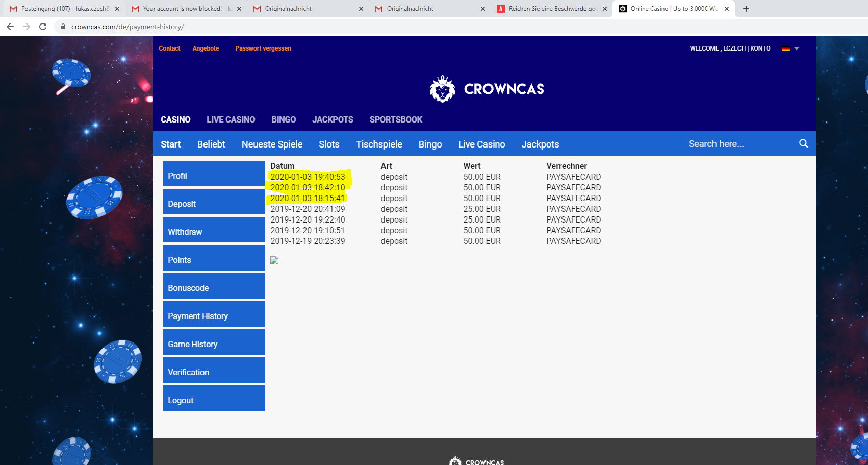This screenshot has height=465, width=868.
Task: Select LIVE CASINO in main navigation
Action: pos(231,119)
